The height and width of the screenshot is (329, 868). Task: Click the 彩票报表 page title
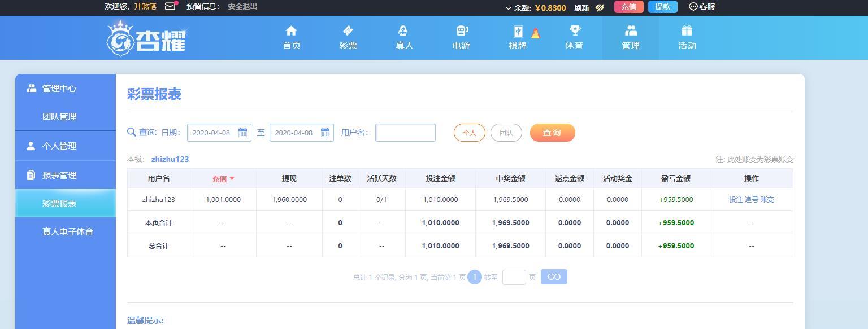point(154,94)
